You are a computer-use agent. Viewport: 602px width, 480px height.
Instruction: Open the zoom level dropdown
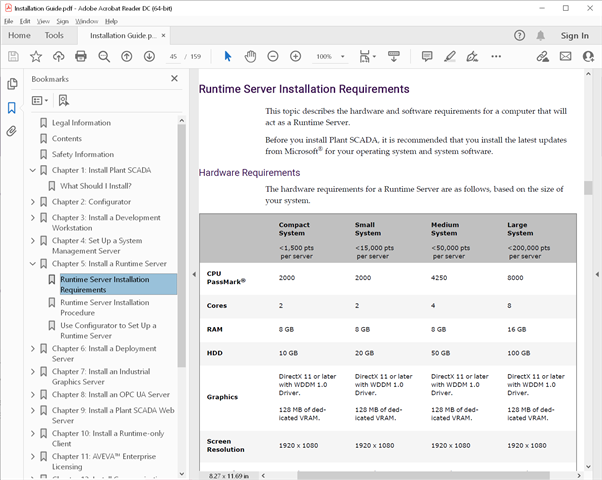342,56
